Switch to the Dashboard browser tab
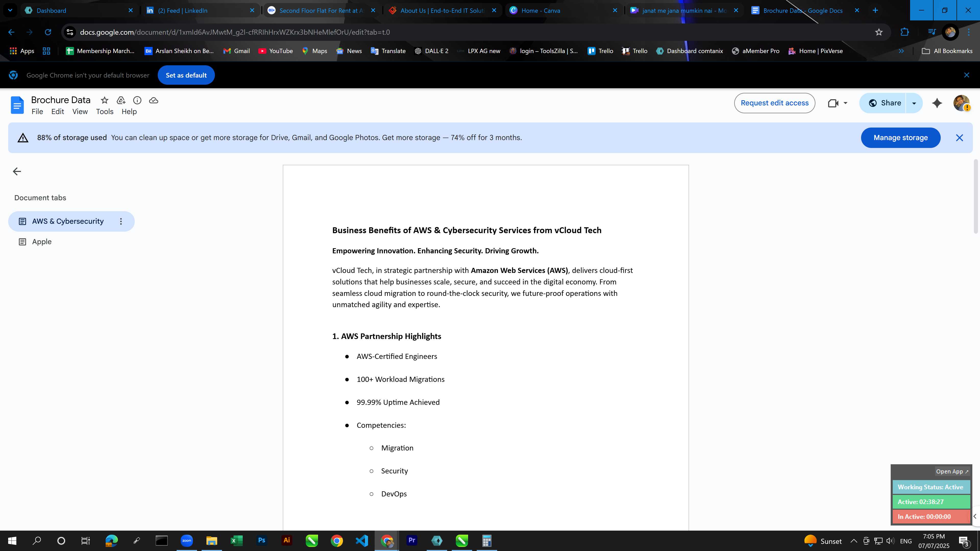 tap(79, 10)
